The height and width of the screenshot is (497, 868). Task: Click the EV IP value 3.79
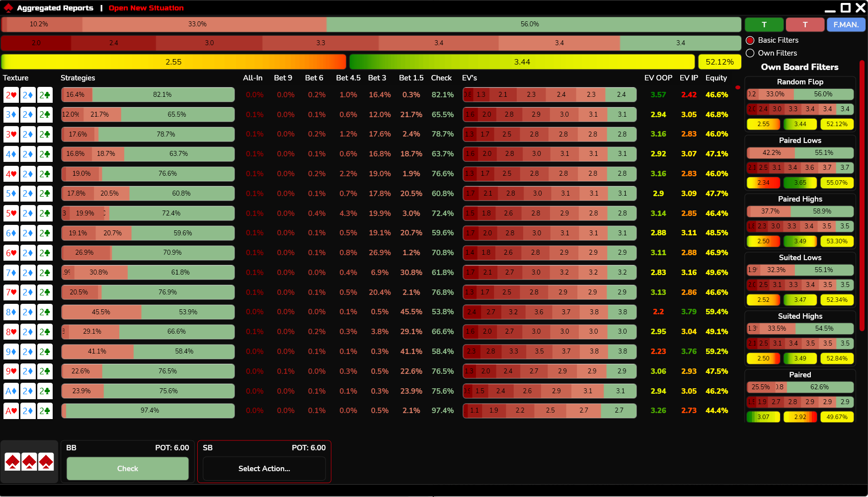click(689, 312)
